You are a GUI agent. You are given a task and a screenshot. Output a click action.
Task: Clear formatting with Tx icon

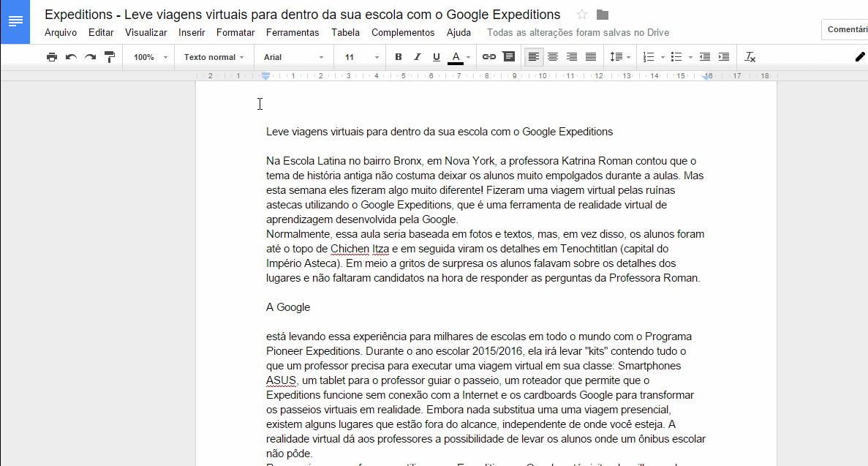[750, 57]
